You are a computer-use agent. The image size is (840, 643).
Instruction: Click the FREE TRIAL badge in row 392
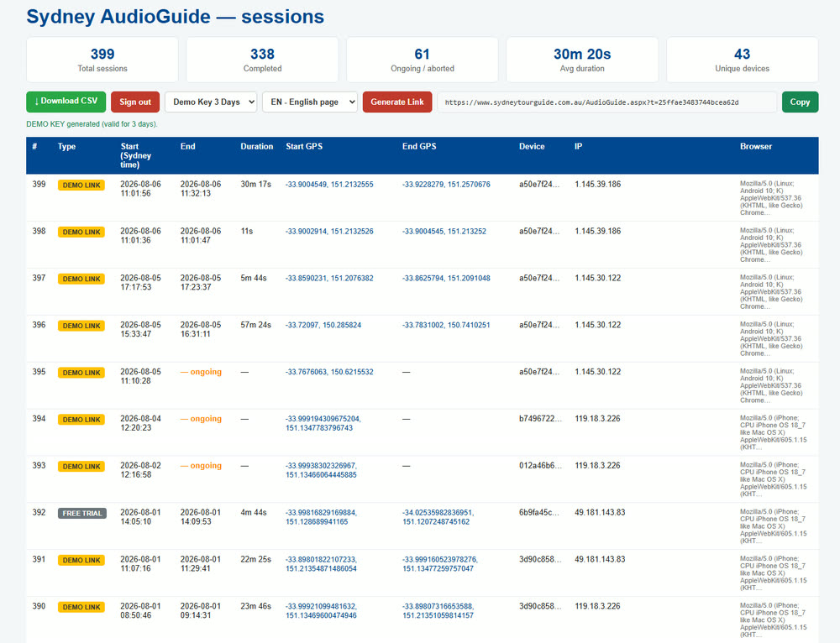[82, 513]
